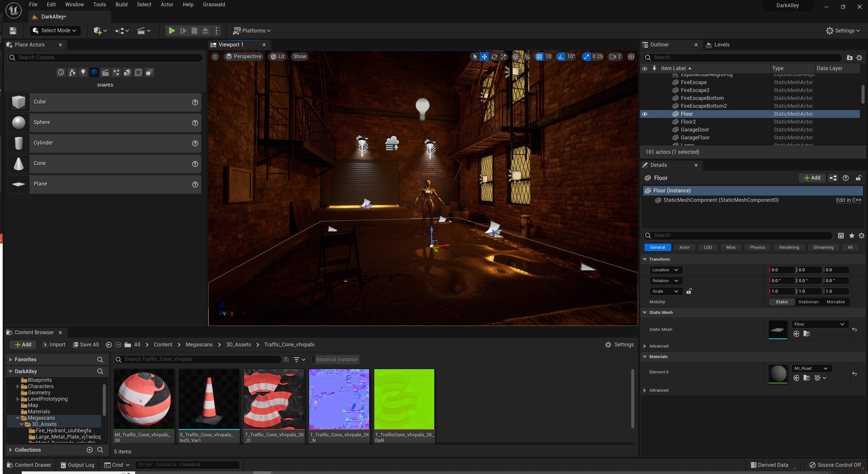Click the Save All button
This screenshot has height=474, width=868.
86,345
